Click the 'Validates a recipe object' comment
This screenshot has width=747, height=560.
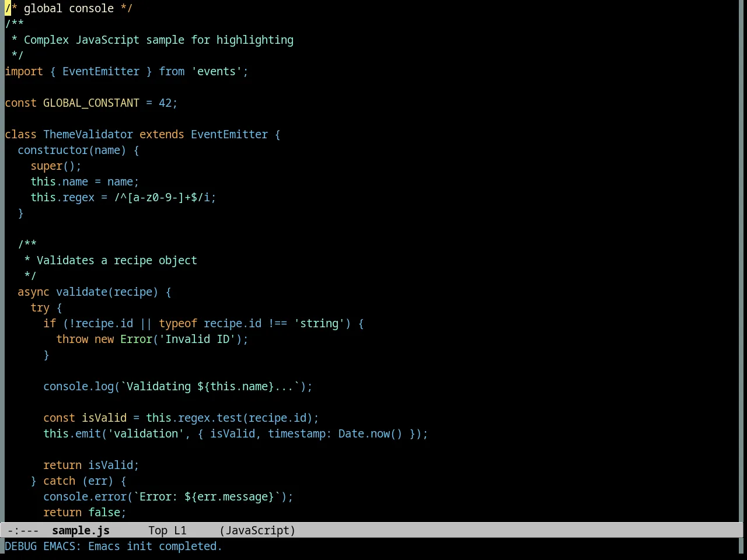click(x=117, y=260)
